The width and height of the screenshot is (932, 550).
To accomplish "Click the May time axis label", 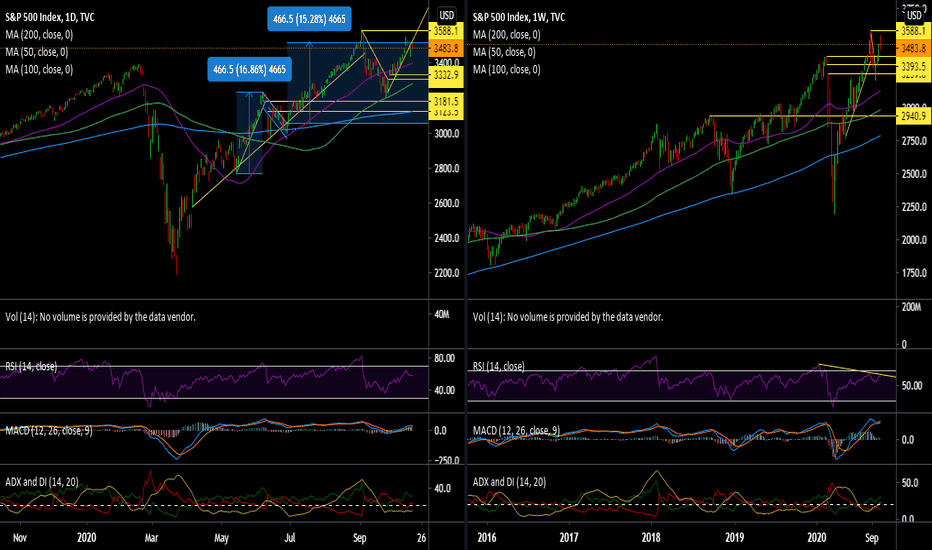I will coord(221,538).
